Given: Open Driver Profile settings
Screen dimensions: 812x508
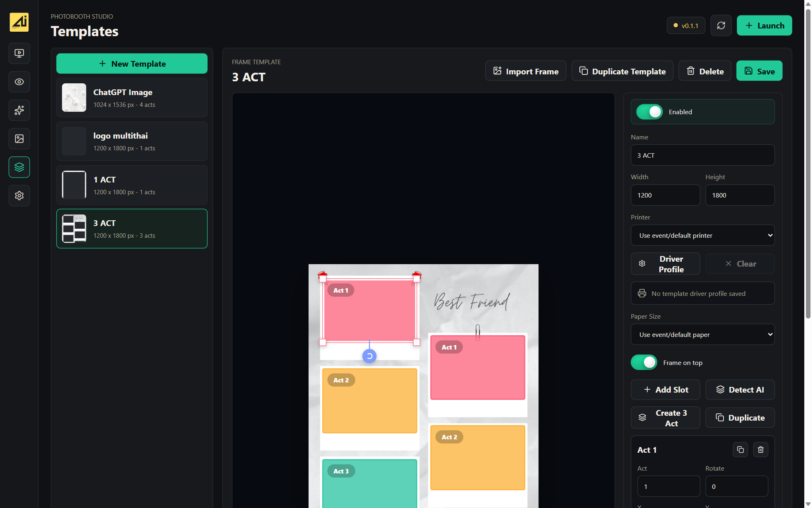Looking at the screenshot, I should pyautogui.click(x=665, y=264).
